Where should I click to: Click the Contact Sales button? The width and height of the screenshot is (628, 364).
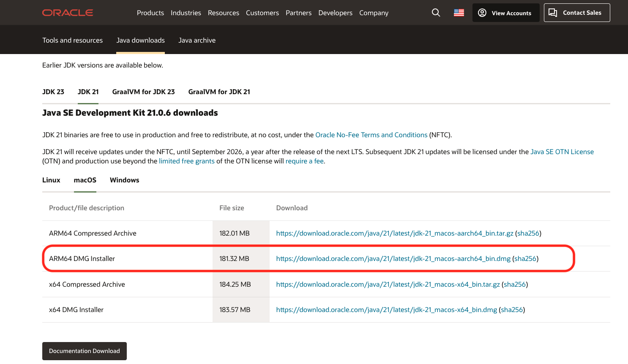click(577, 13)
